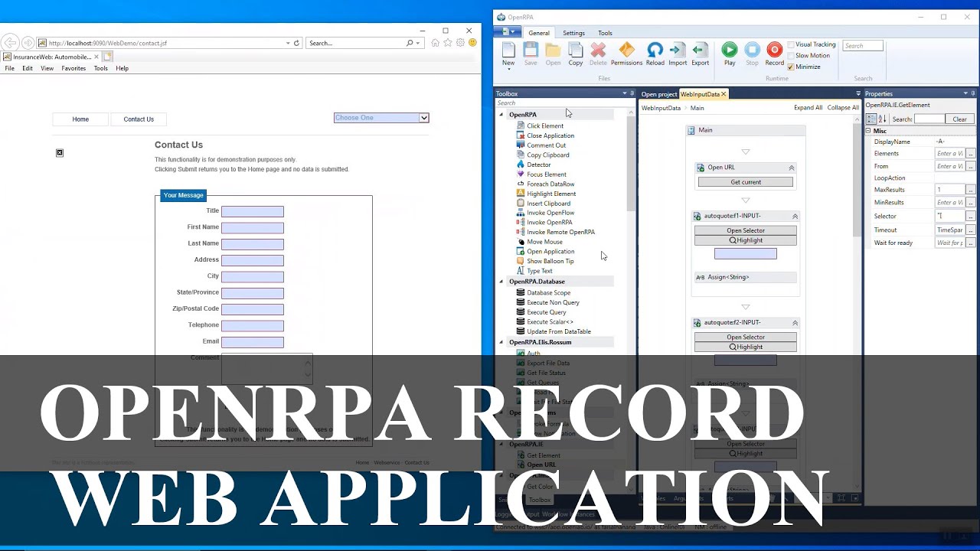
Task: Select Comment Out activity in Toolbox
Action: [546, 145]
